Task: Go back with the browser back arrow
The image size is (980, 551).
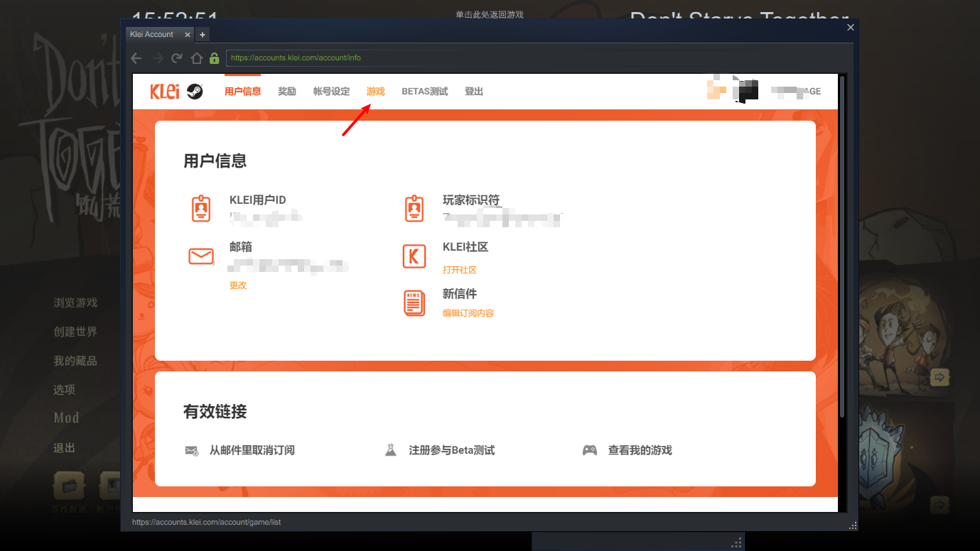Action: [136, 58]
